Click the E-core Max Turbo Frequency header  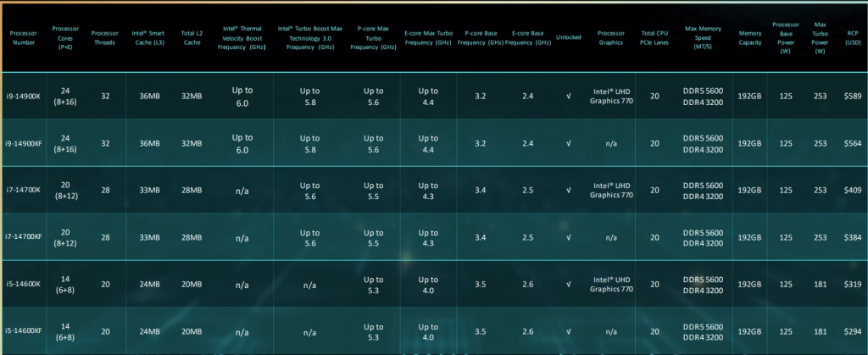(428, 37)
